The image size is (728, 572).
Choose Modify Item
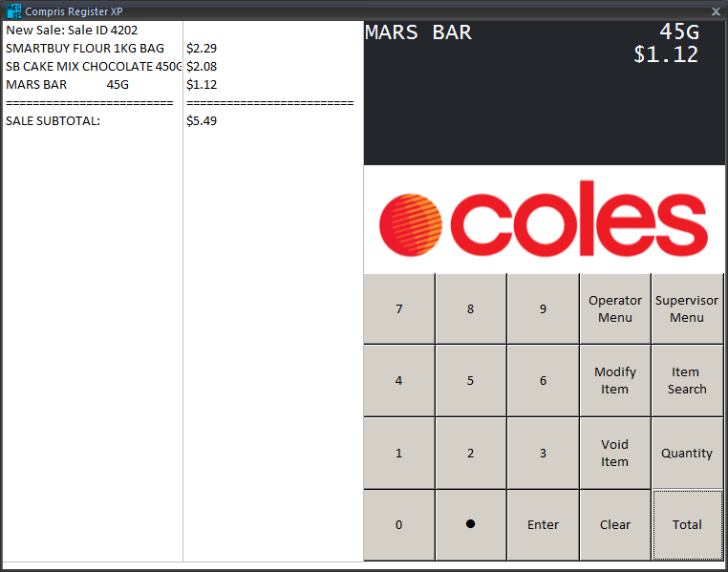click(x=614, y=381)
